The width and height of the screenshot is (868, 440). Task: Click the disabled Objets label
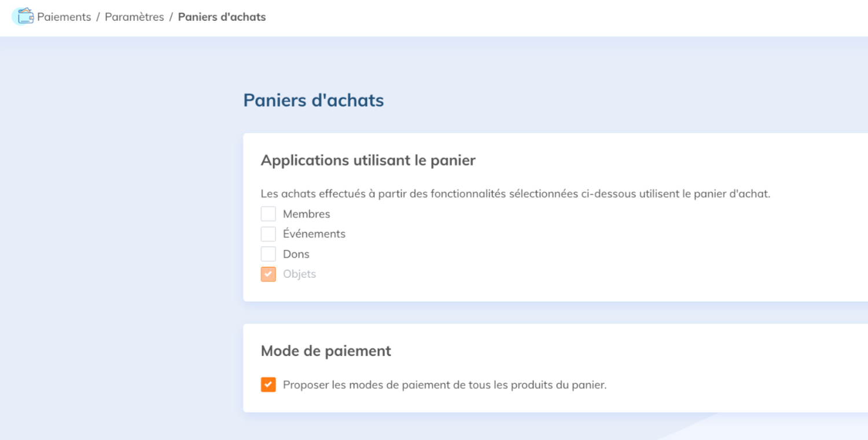[299, 274]
